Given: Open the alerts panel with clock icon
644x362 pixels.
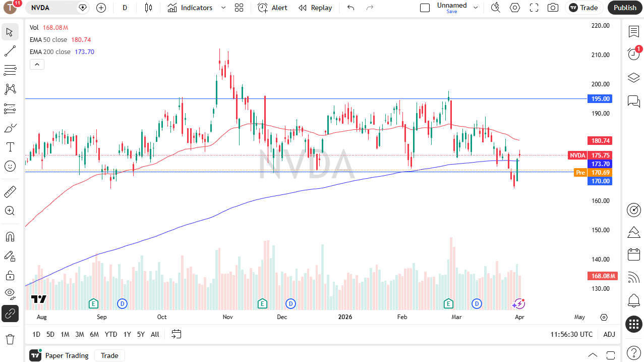Looking at the screenshot, I should (634, 54).
